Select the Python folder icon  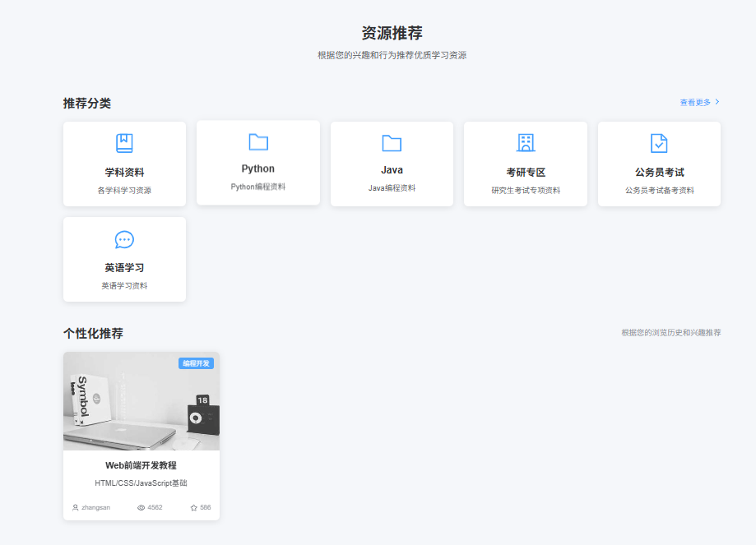pyautogui.click(x=257, y=141)
